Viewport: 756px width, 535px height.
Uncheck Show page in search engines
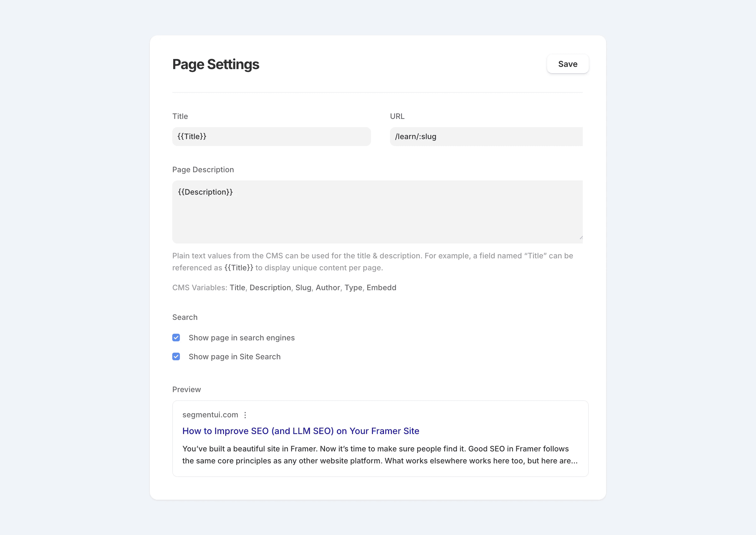pos(176,337)
